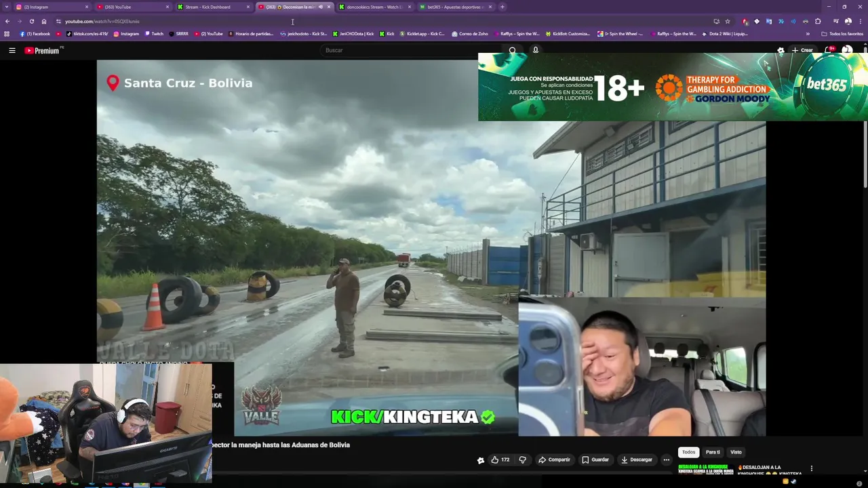
Task: Open the JeriCHODota Kick bookmark
Action: pyautogui.click(x=353, y=33)
